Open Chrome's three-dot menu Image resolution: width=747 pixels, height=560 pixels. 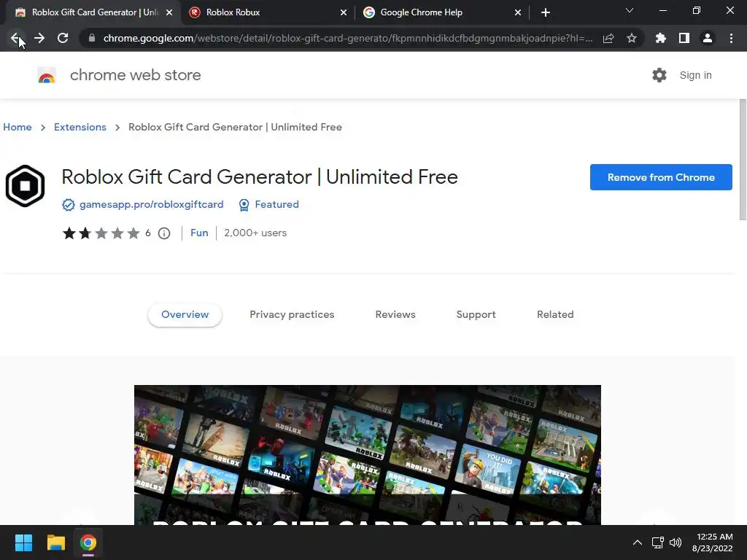[x=731, y=38]
